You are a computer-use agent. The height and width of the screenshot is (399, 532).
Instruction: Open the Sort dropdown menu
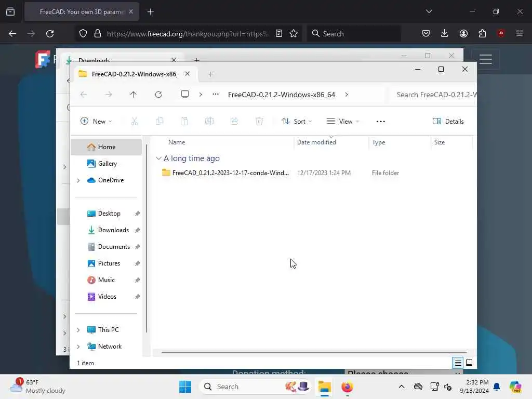point(297,121)
